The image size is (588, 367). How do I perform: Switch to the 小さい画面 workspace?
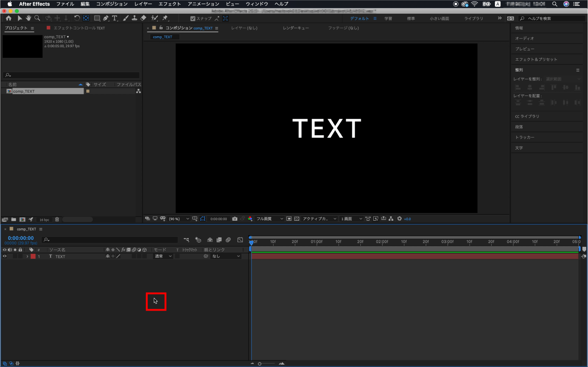pos(439,18)
